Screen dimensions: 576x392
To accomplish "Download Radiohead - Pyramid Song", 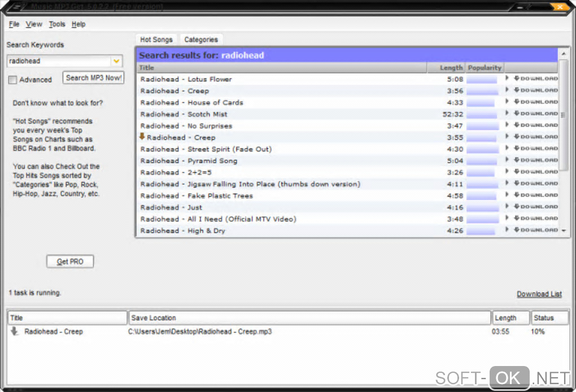I will point(535,160).
